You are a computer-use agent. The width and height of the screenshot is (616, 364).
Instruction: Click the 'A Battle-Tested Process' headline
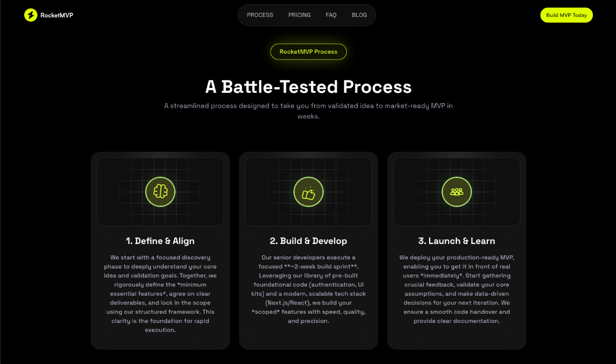pyautogui.click(x=309, y=87)
